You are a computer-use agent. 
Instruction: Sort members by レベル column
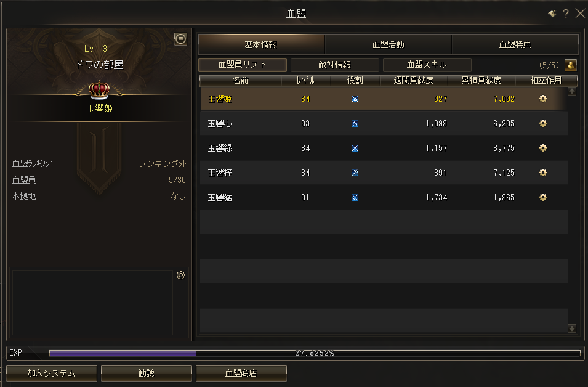tap(305, 80)
